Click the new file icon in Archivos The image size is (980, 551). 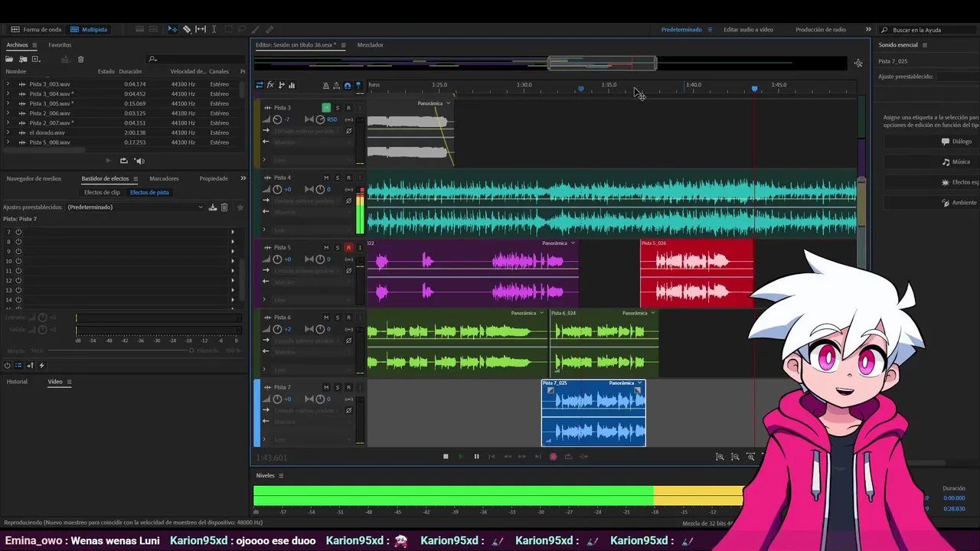click(x=36, y=59)
